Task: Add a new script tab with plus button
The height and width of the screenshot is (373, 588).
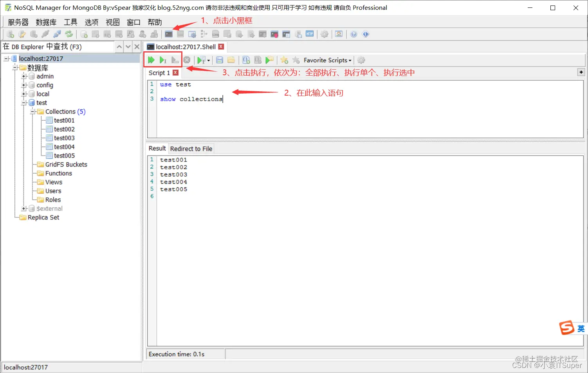Action: tap(581, 72)
